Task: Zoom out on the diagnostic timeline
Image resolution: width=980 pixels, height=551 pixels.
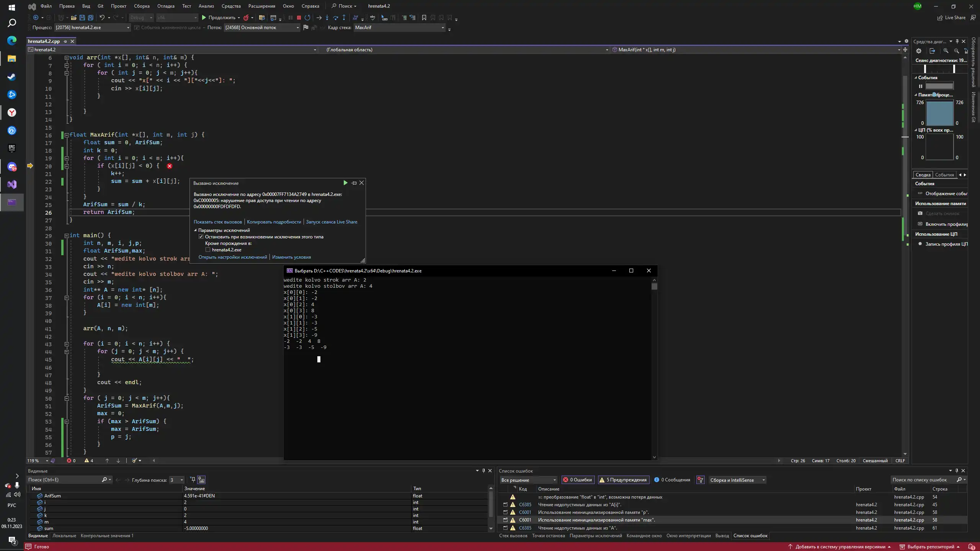Action: 956,51
